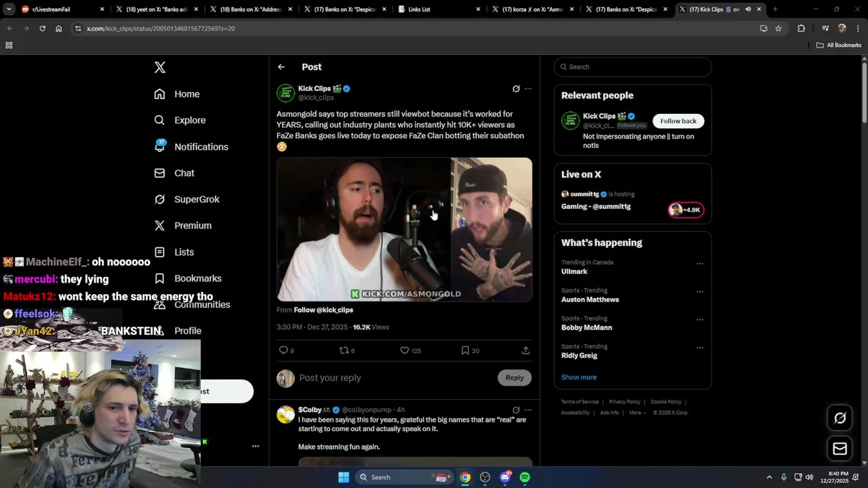
Task: Switch to the korza X tab
Action: click(x=532, y=9)
